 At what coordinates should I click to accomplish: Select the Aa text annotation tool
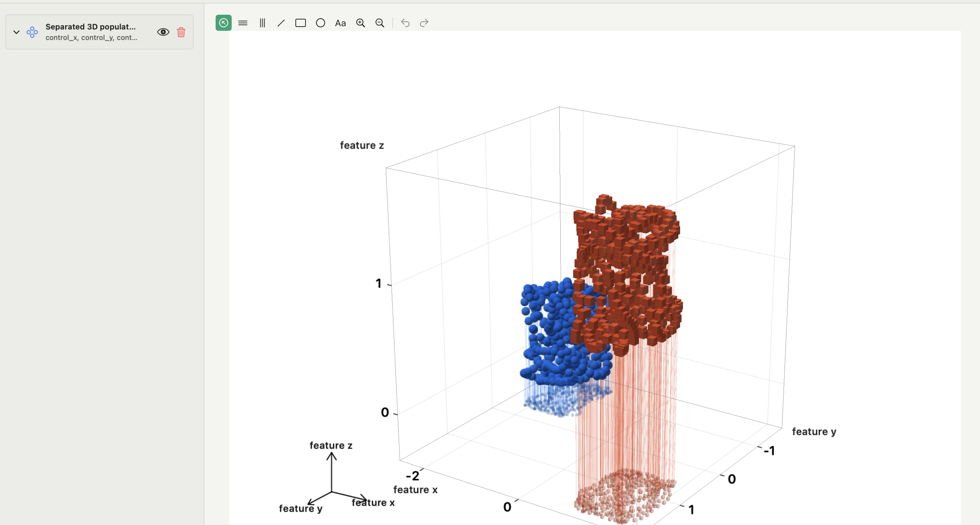coord(340,23)
